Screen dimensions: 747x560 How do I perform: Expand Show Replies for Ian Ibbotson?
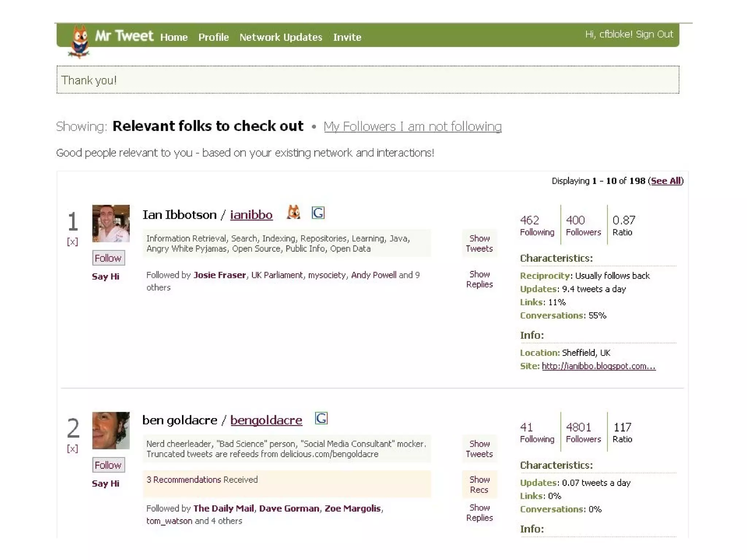tap(479, 279)
